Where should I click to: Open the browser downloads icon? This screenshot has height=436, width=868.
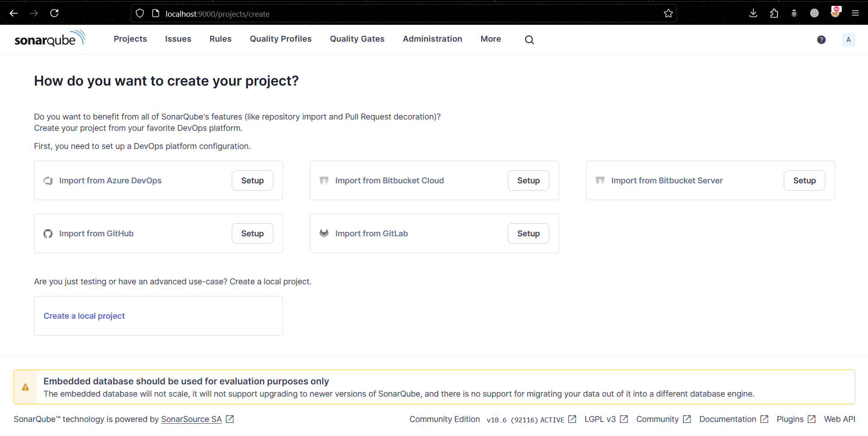pos(753,13)
